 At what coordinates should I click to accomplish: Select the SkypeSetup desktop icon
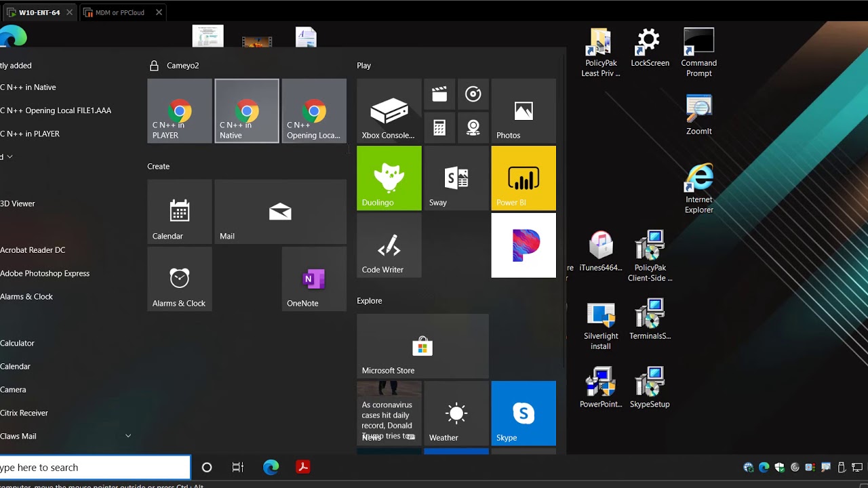[650, 388]
